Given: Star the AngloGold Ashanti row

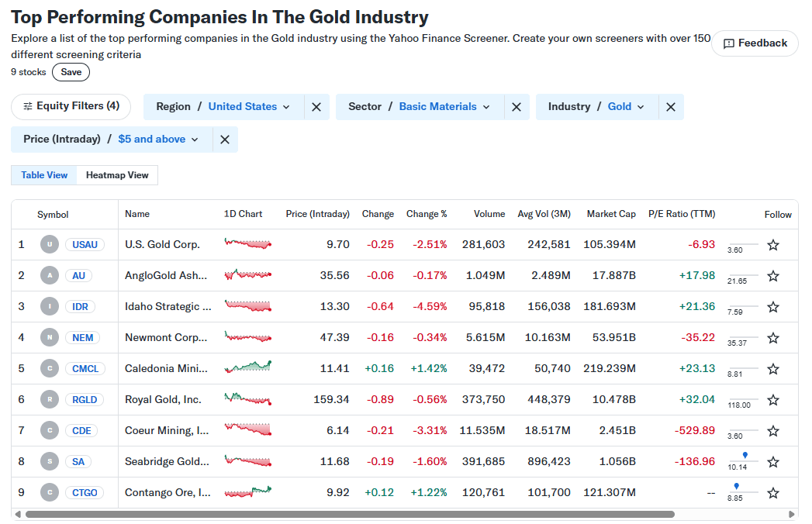Looking at the screenshot, I should (772, 276).
